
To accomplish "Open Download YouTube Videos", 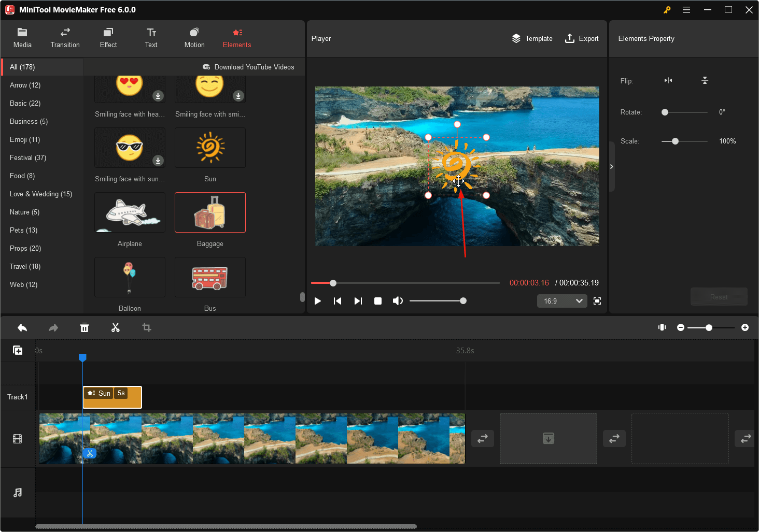I will pyautogui.click(x=249, y=67).
